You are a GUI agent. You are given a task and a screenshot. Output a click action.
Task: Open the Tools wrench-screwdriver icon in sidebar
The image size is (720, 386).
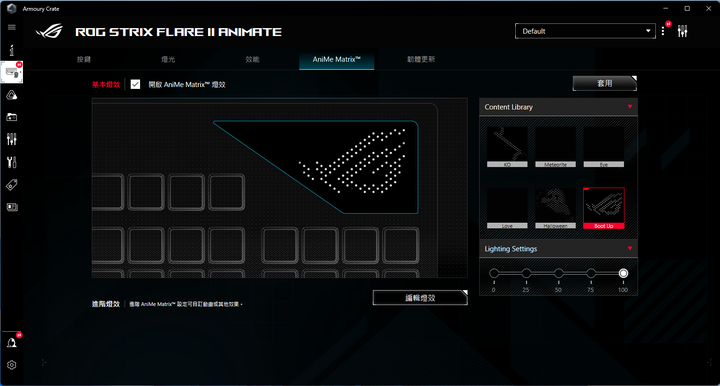(11, 162)
